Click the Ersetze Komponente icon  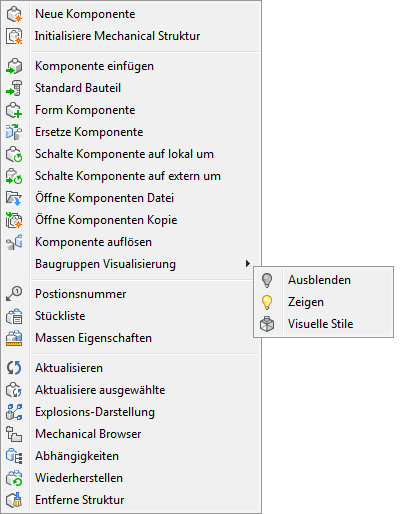[x=14, y=132]
